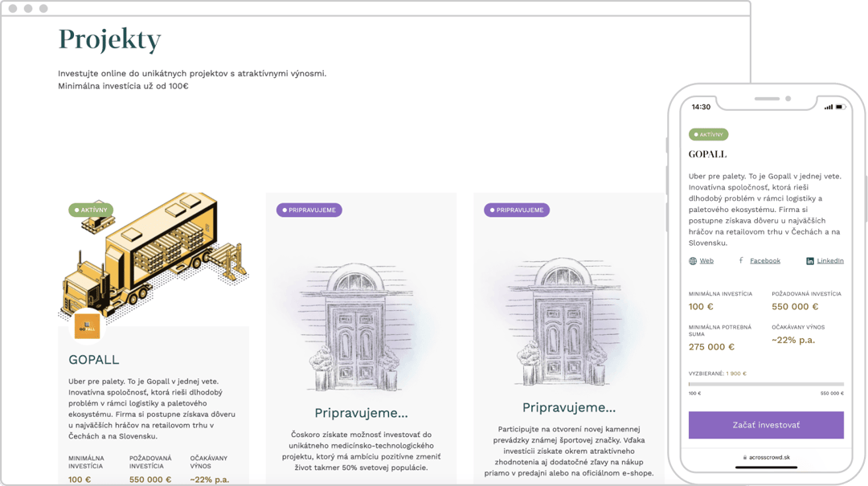Screen dimensions: 868x486
Task: Click the AKTÍVNY badge in phone view
Action: point(709,134)
